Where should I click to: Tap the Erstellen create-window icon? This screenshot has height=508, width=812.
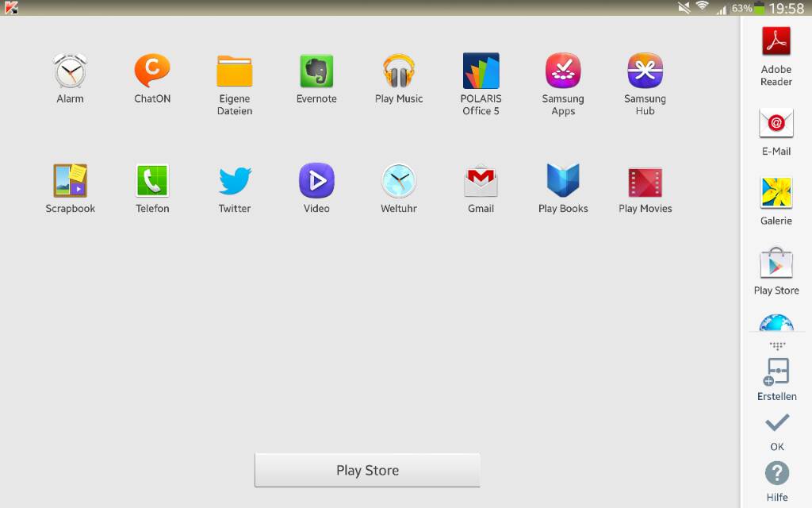(x=777, y=371)
